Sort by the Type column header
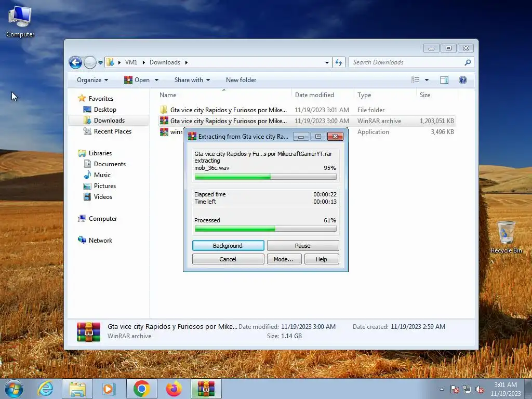532x399 pixels. click(x=385, y=95)
